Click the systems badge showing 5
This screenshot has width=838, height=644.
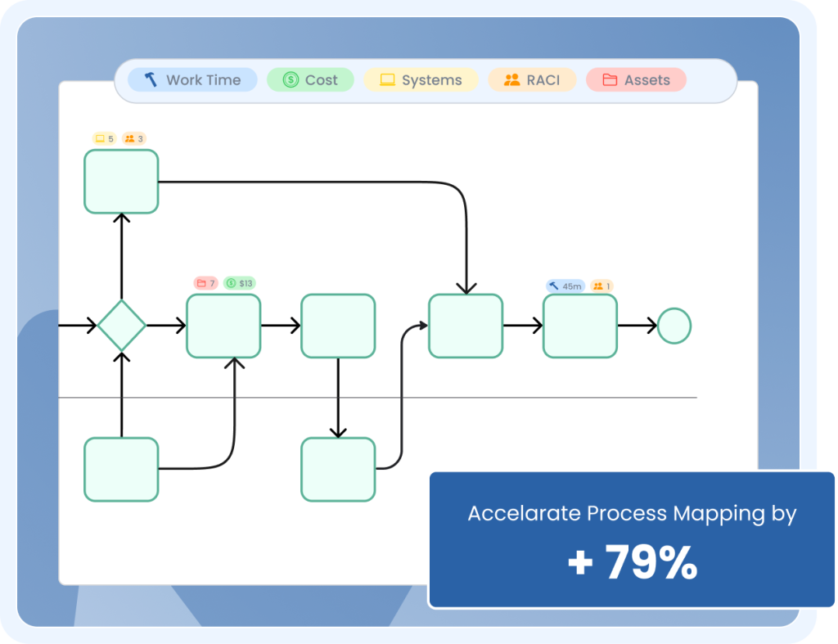click(105, 138)
